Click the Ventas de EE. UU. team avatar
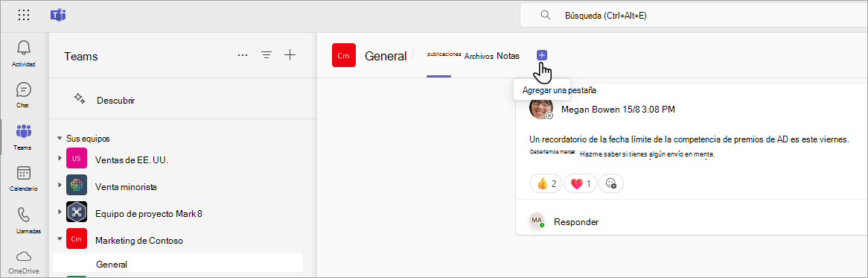This screenshot has width=868, height=278. pos(77,159)
